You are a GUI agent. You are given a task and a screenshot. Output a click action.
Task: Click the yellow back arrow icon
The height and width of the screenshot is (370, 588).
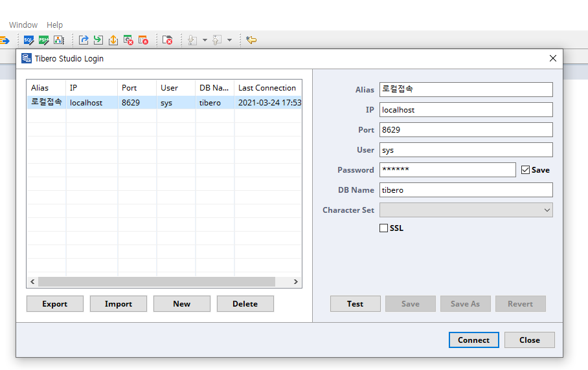(251, 40)
